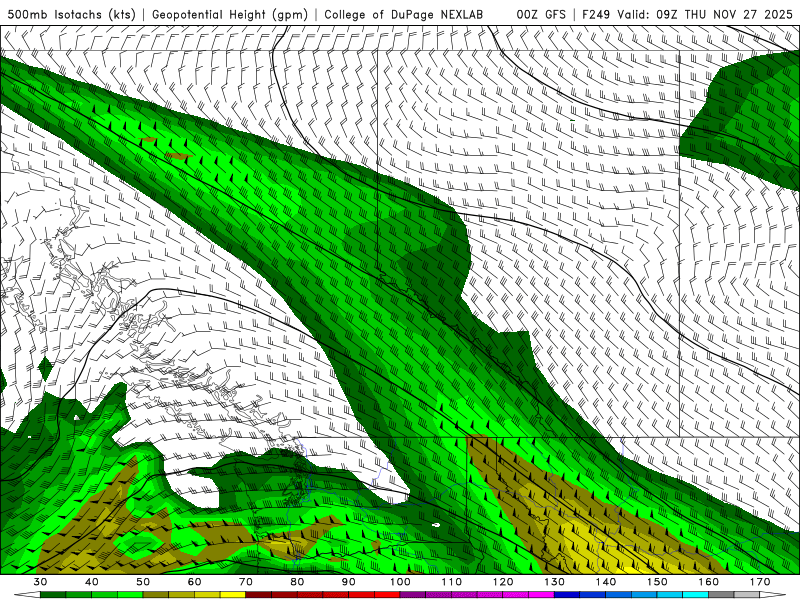Select the bright magenta swatch ending at 130
The height and width of the screenshot is (600, 800).
pyautogui.click(x=541, y=595)
